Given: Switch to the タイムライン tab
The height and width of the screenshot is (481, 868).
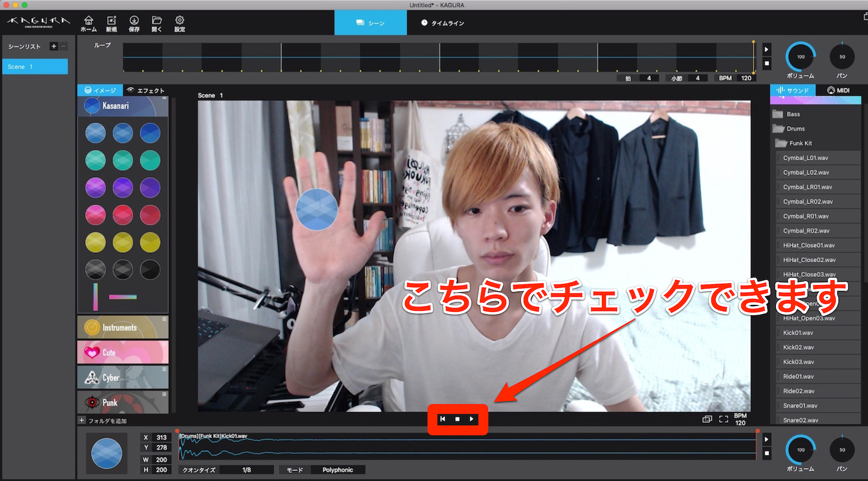Looking at the screenshot, I should [443, 23].
